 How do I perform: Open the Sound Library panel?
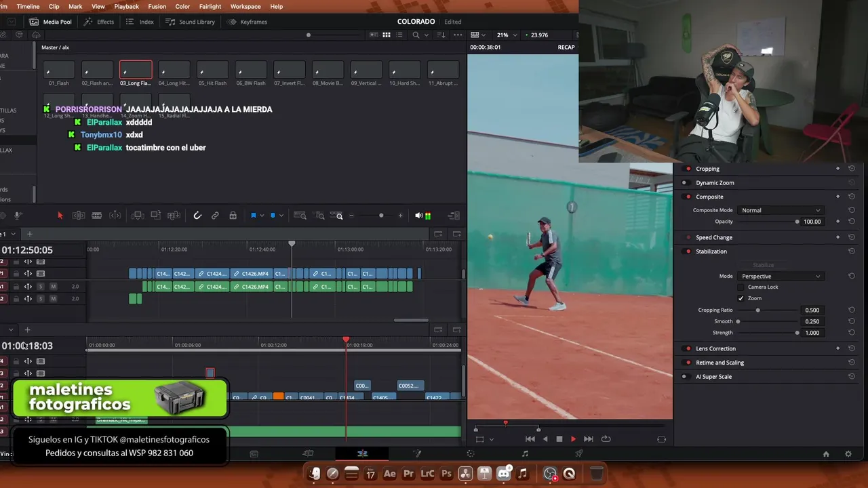(x=190, y=22)
